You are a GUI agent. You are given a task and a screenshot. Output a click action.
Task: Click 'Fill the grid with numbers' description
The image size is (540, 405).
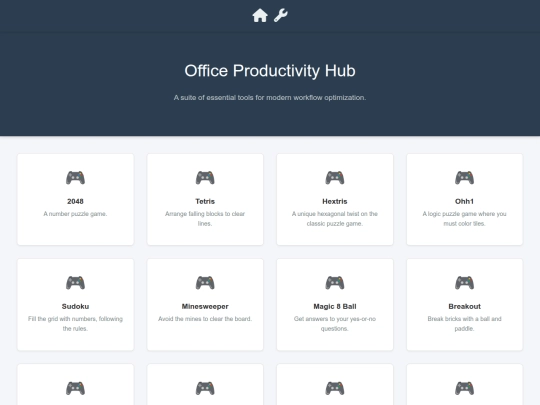[x=75, y=324]
